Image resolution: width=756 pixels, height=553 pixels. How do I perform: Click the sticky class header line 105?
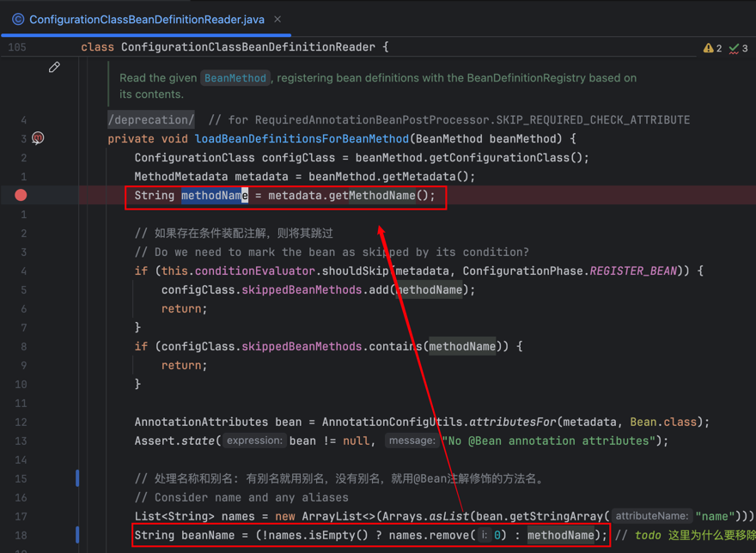234,47
